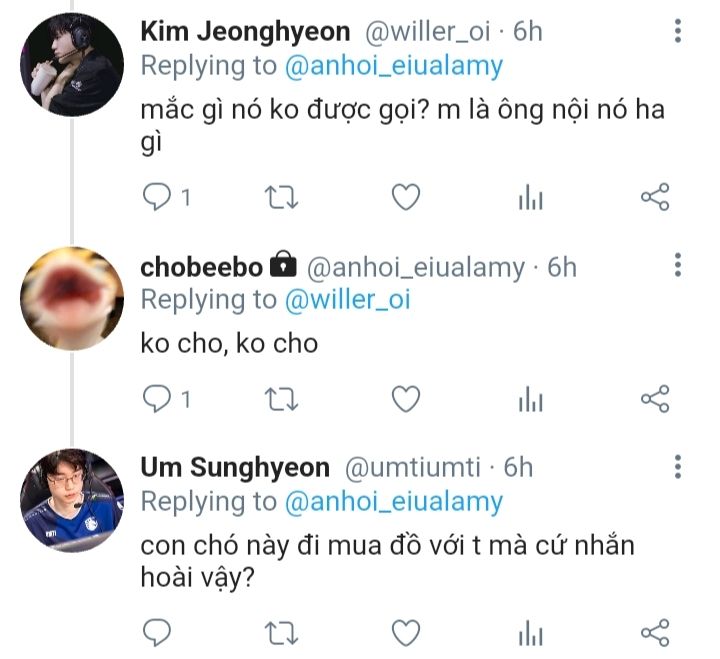Viewport: 720px width, 659px height.
Task: Share Kim Jeonghyeon's tweet
Action: (654, 198)
